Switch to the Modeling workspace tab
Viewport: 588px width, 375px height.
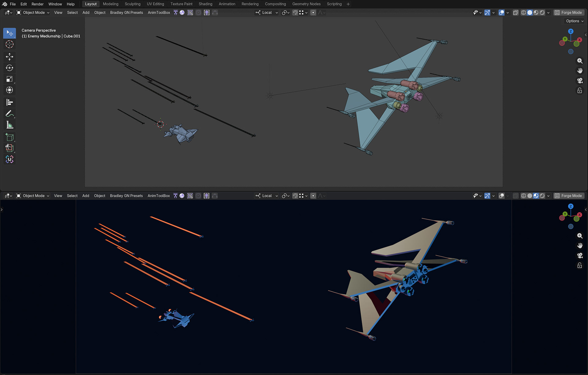coord(111,4)
